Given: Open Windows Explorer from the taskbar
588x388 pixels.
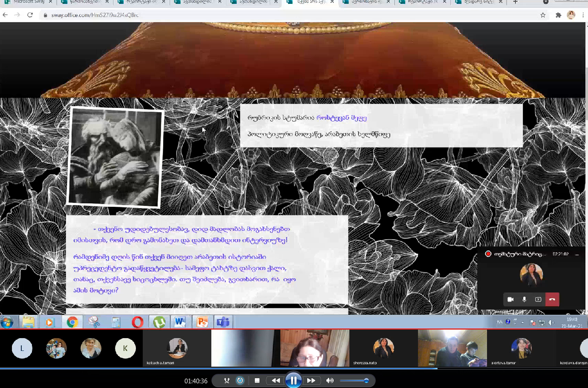Looking at the screenshot, I should click(x=28, y=322).
